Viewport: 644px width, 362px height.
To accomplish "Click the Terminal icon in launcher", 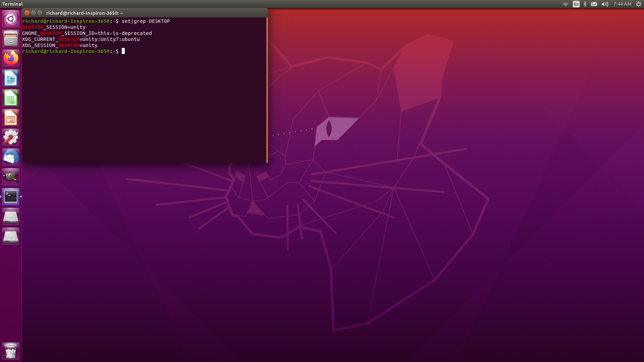I will [11, 197].
